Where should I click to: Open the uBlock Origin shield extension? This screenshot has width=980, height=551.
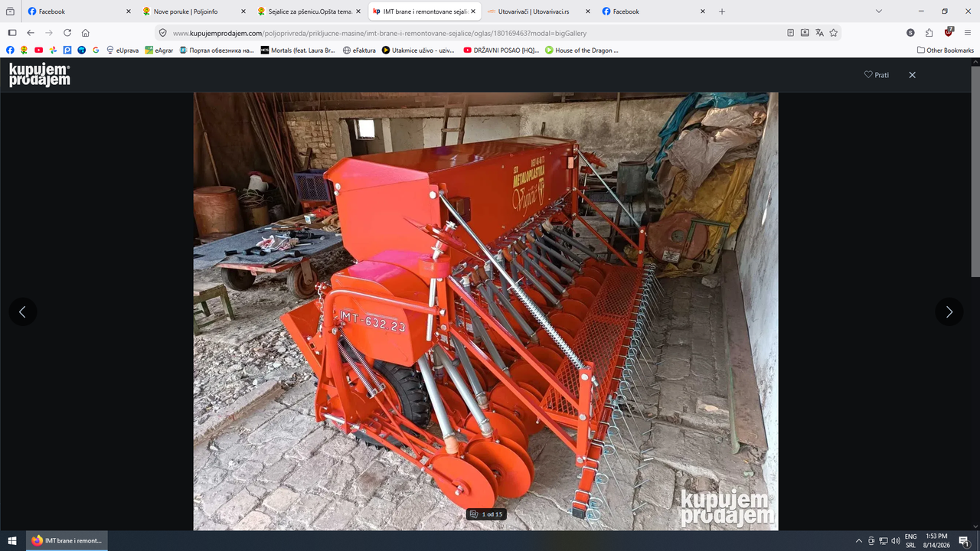[949, 33]
